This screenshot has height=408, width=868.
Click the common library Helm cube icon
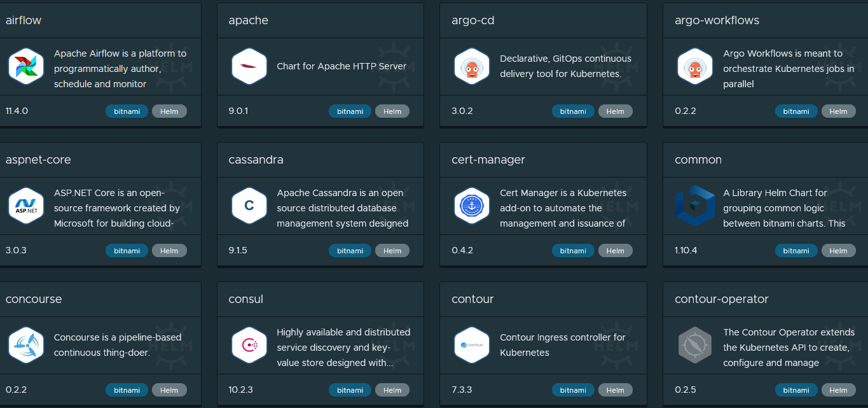pos(696,206)
